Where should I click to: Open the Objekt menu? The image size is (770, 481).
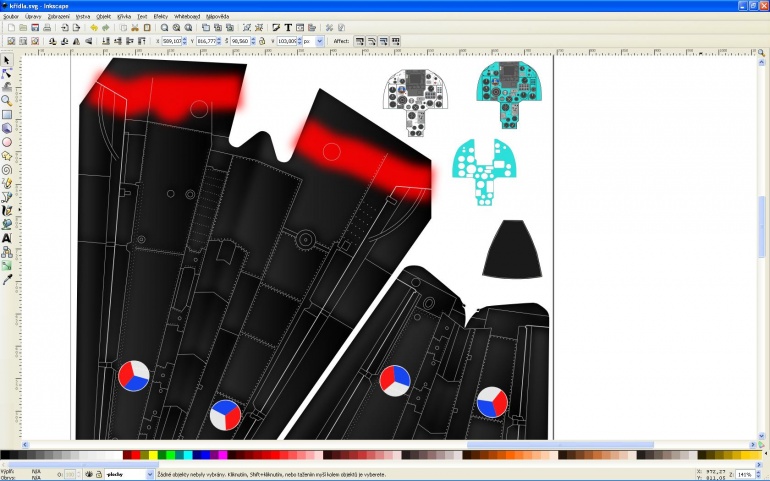[104, 16]
